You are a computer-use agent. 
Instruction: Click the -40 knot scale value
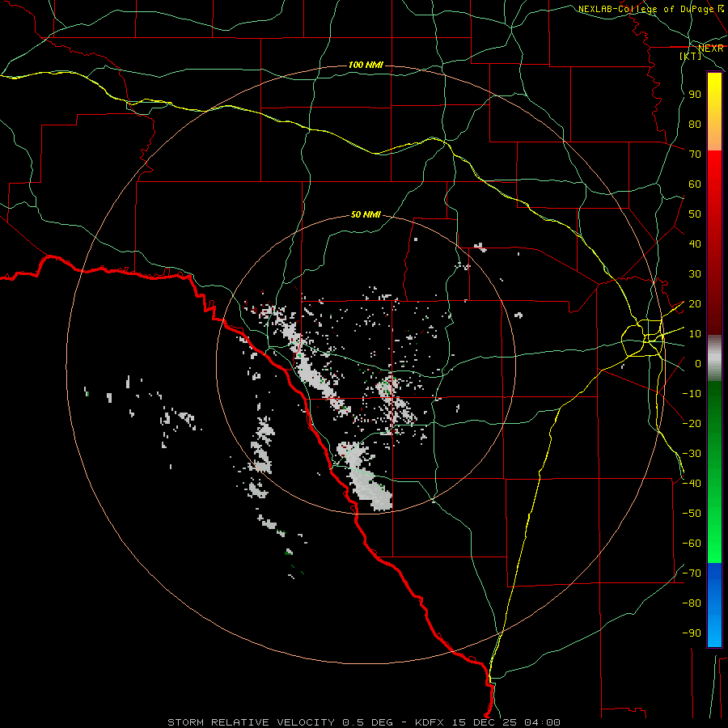692,484
